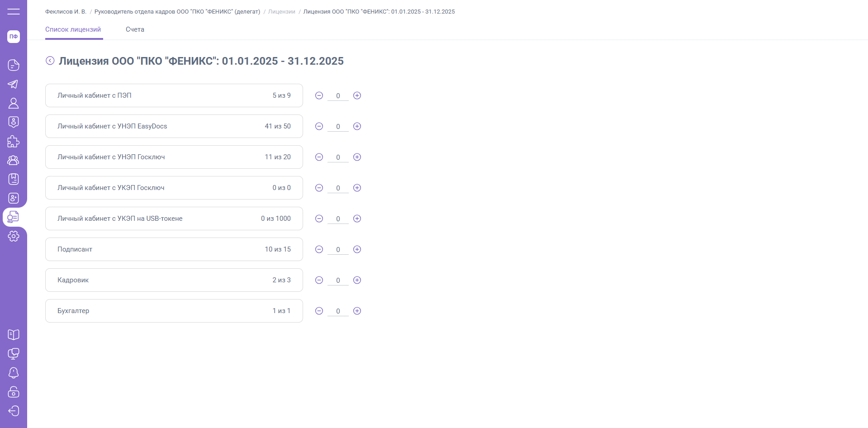Open the puzzle piece integrations icon

tap(14, 142)
